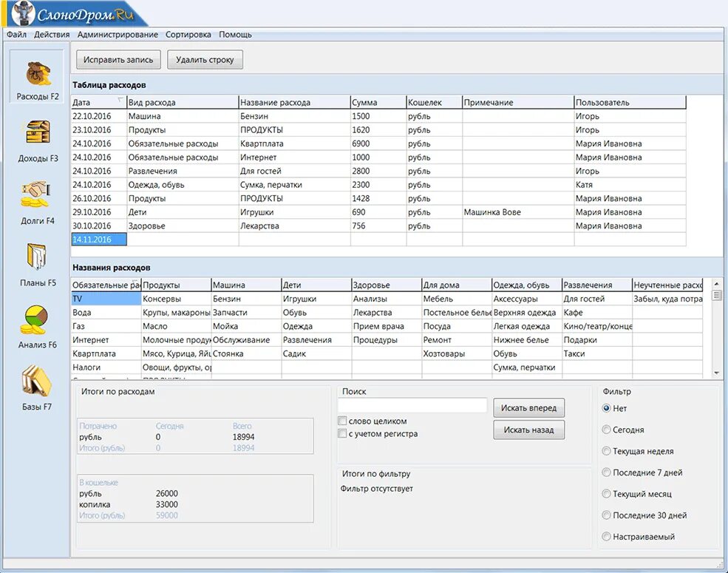Select the 22.10.2016 date cell

tap(99, 116)
